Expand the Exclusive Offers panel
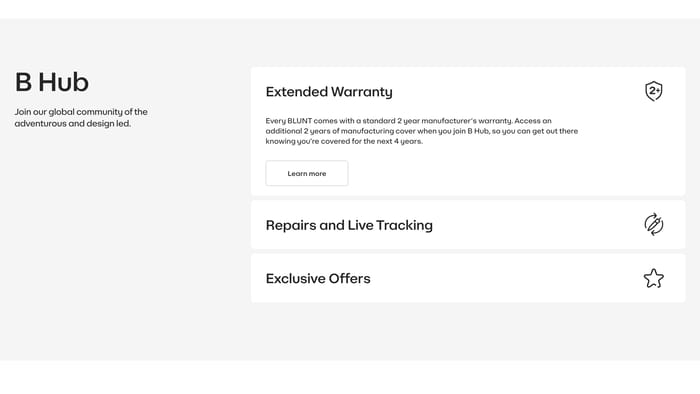Viewport: 700px width, 394px height. pos(468,278)
